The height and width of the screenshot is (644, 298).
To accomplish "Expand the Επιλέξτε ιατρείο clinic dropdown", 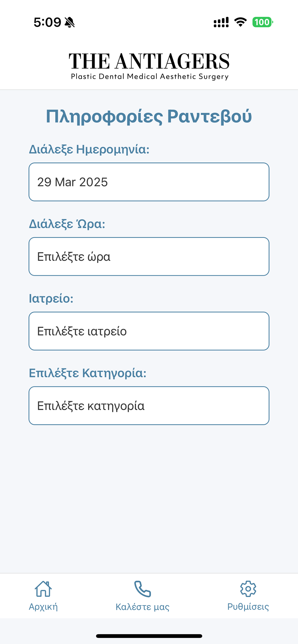I will (149, 331).
